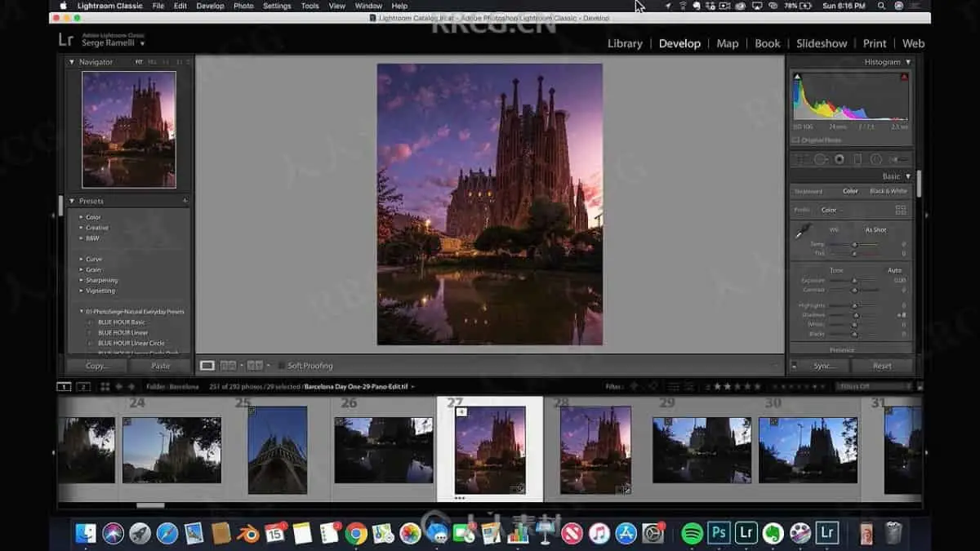Viewport: 980px width, 551px height.
Task: Switch to the Library module
Action: point(625,43)
